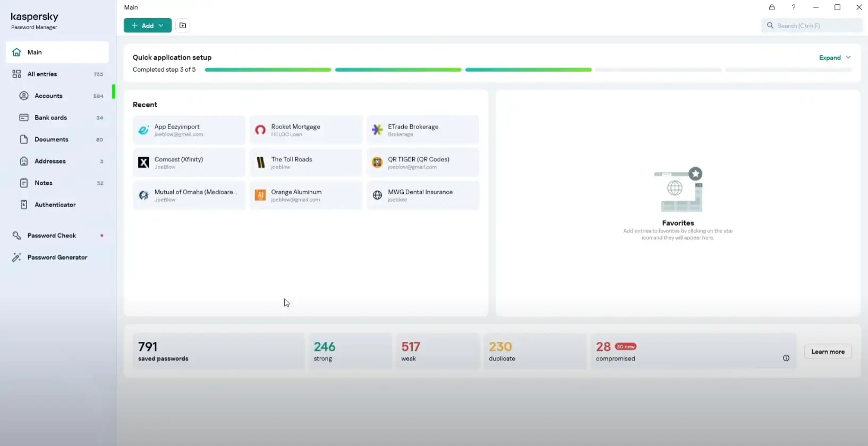The height and width of the screenshot is (446, 868).
Task: Expand the Quick application setup panel
Action: (834, 58)
